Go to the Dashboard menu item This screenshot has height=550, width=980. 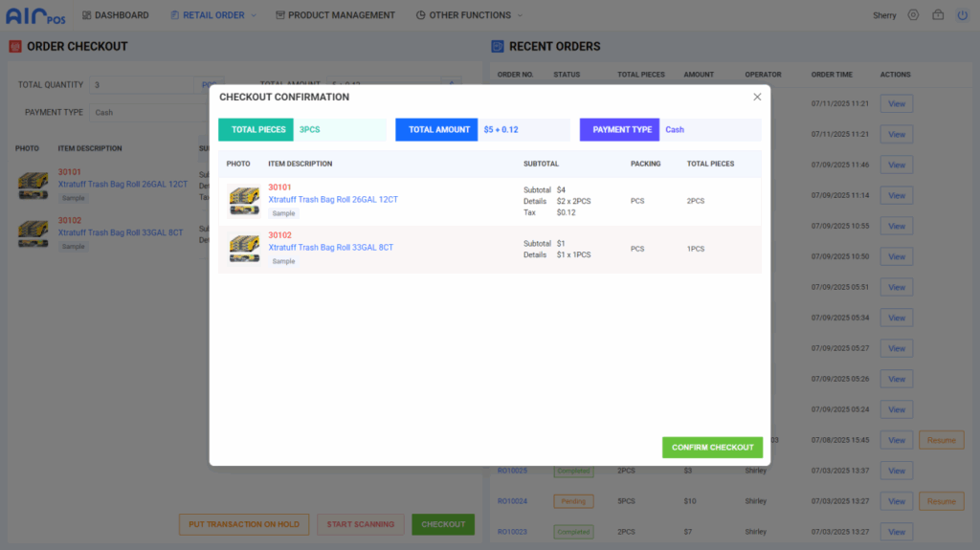122,15
